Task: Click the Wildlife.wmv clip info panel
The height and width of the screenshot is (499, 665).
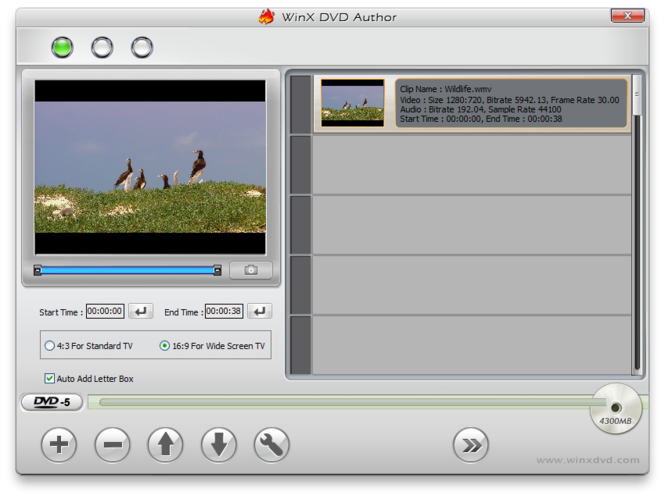Action: tap(511, 103)
